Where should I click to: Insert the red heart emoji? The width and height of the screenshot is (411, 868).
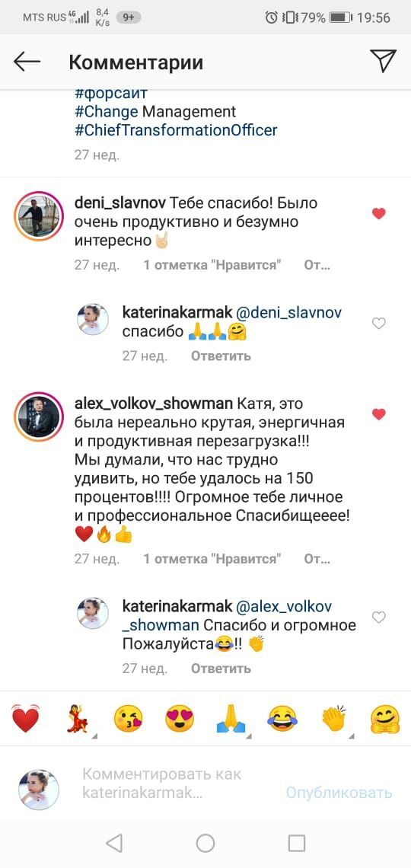point(25,719)
